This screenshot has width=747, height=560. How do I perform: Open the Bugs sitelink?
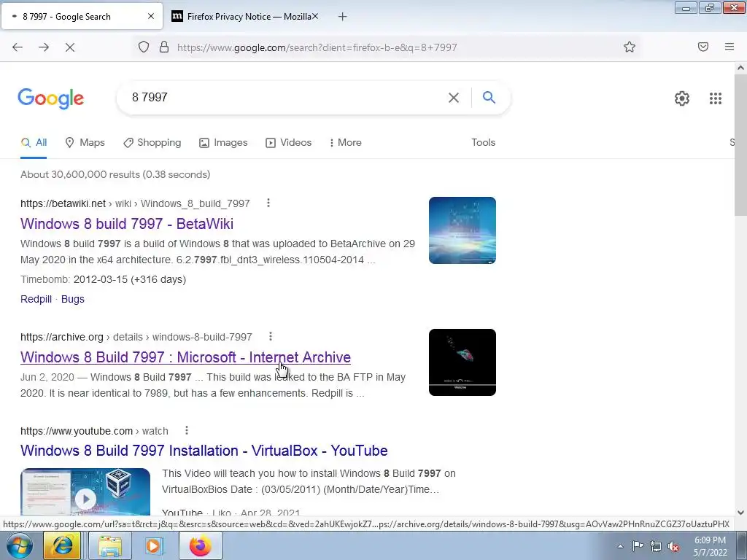point(72,299)
